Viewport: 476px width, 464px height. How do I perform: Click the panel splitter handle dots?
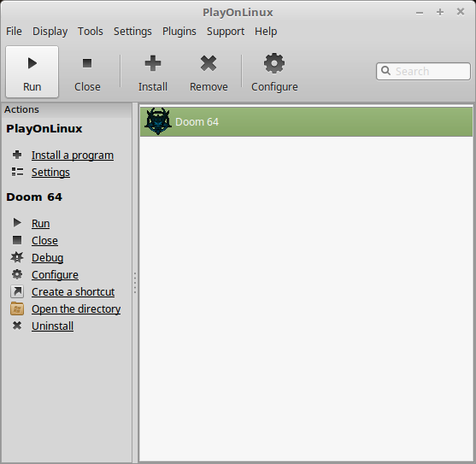[135, 283]
